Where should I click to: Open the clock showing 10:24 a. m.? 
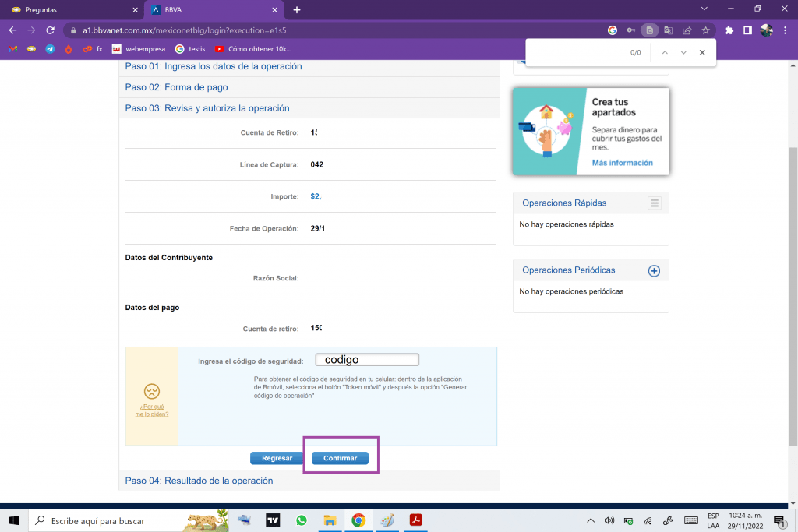tap(745, 520)
